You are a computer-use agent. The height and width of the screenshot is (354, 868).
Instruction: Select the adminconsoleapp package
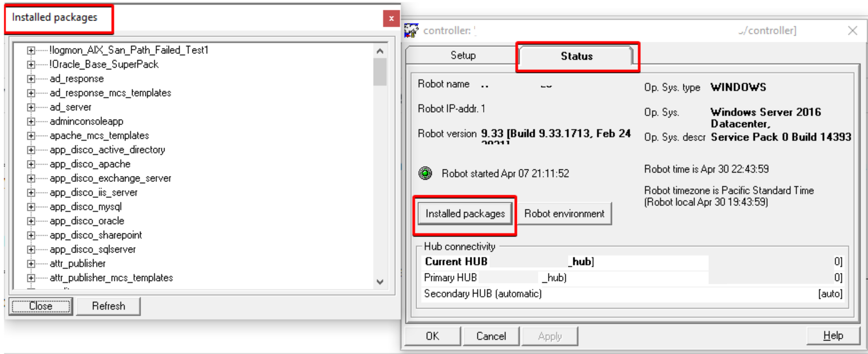click(86, 121)
